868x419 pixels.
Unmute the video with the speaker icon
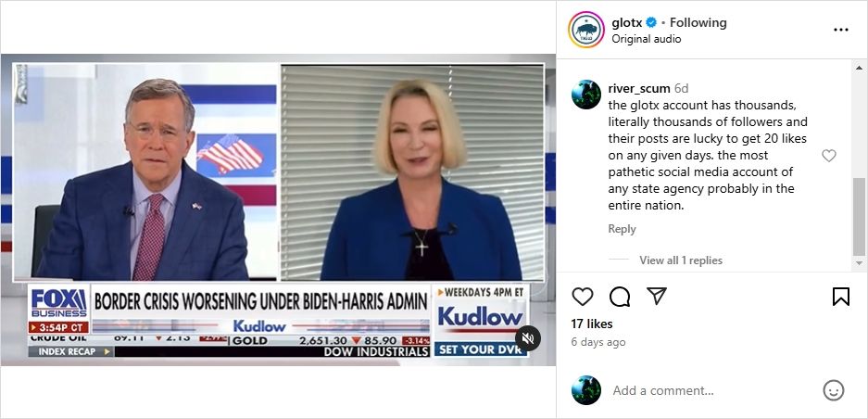(x=528, y=338)
